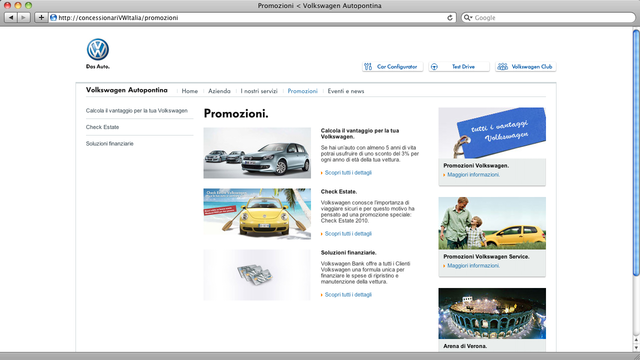Image resolution: width=640 pixels, height=360 pixels.
Task: Click the Soluzioni finanziarie. heading
Action: 349,253
